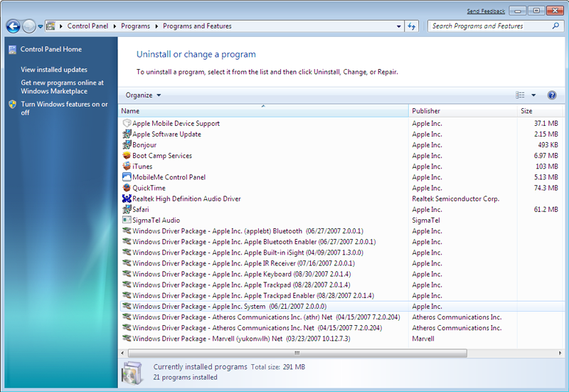Click the Back navigation arrow button
The width and height of the screenshot is (569, 392).
pyautogui.click(x=14, y=26)
